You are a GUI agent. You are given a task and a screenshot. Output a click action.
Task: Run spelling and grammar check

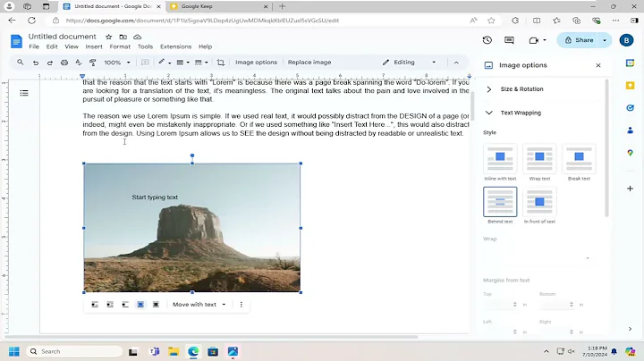[x=79, y=63]
